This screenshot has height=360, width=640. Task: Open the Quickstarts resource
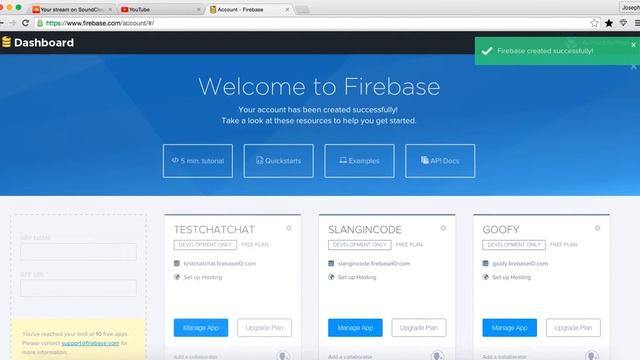pyautogui.click(x=279, y=161)
